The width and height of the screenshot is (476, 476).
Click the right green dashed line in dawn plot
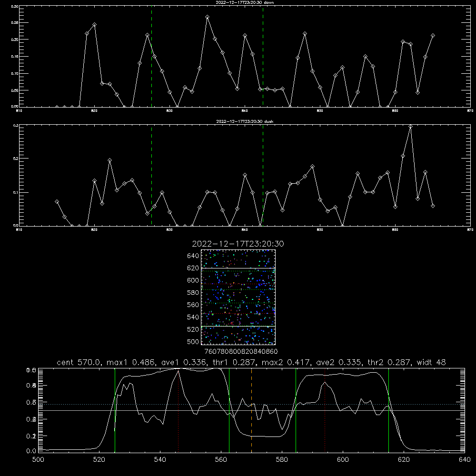[263, 56]
